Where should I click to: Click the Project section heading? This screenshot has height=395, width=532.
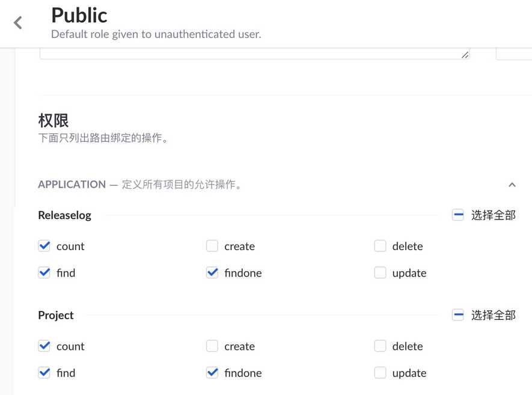pos(56,315)
